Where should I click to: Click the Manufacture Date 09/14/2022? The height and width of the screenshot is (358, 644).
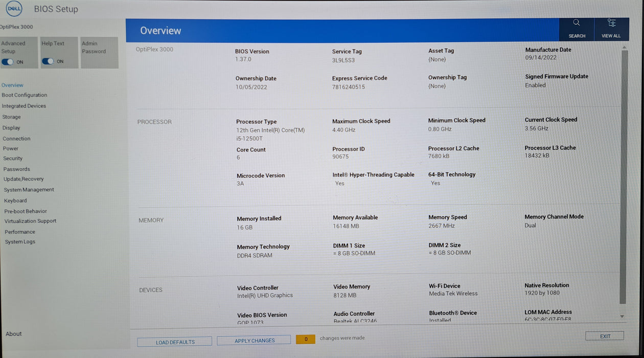coord(541,58)
